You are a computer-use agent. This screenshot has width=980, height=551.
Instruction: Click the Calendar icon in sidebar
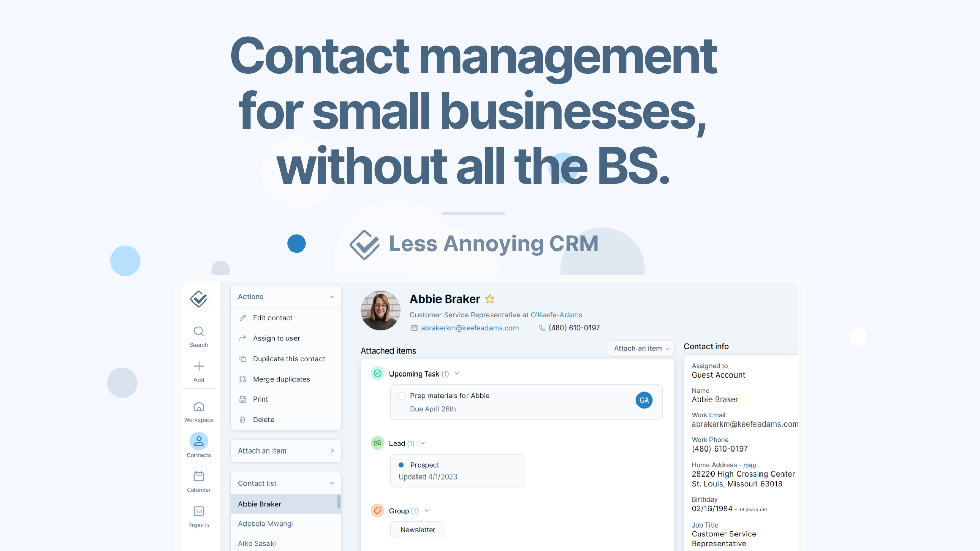[199, 479]
